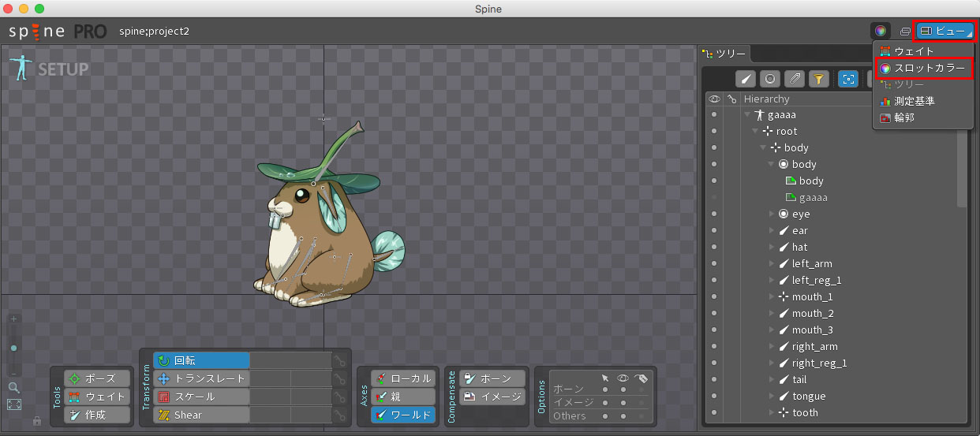Screen dimensions: 980x436
Task: Click the magnifier zoom icon in viewport
Action: tap(13, 387)
